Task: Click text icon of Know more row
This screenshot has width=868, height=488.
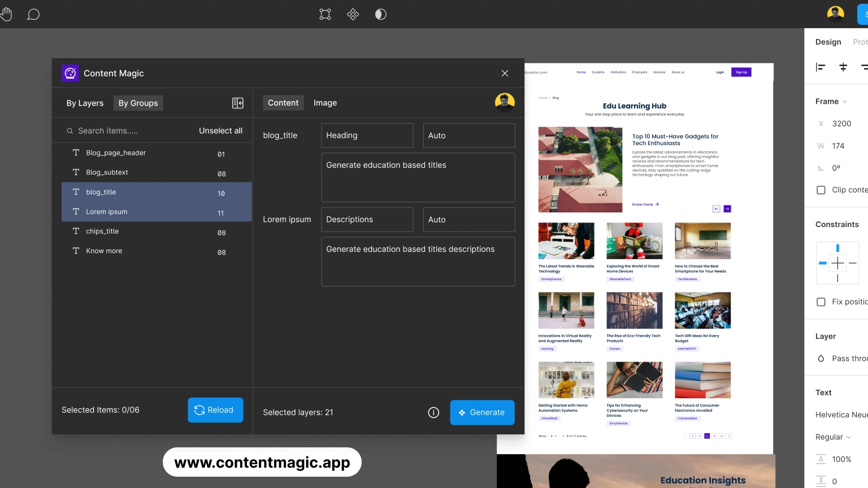Action: coord(76,251)
